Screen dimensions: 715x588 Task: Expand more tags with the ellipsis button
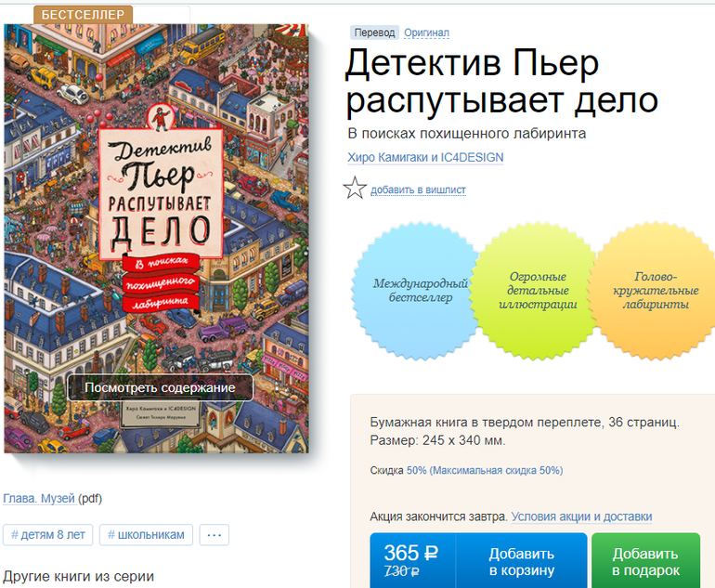214,535
